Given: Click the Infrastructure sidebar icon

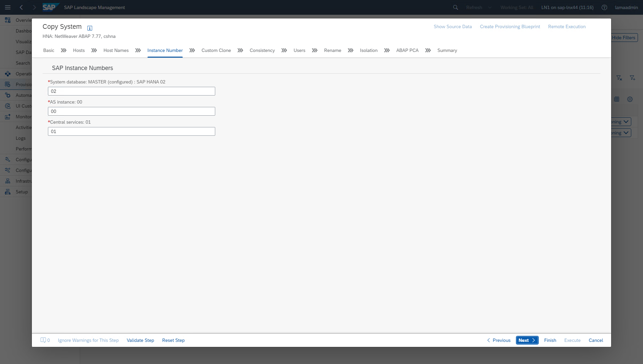Looking at the screenshot, I should (8, 181).
